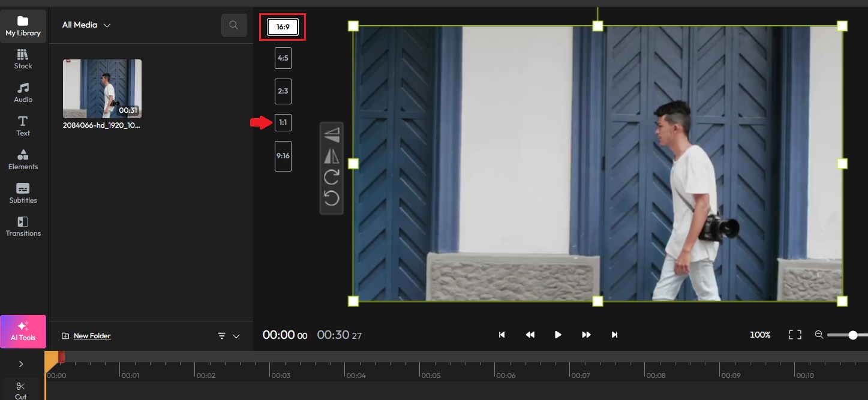Create a New Folder
868x400 pixels.
[x=86, y=336]
